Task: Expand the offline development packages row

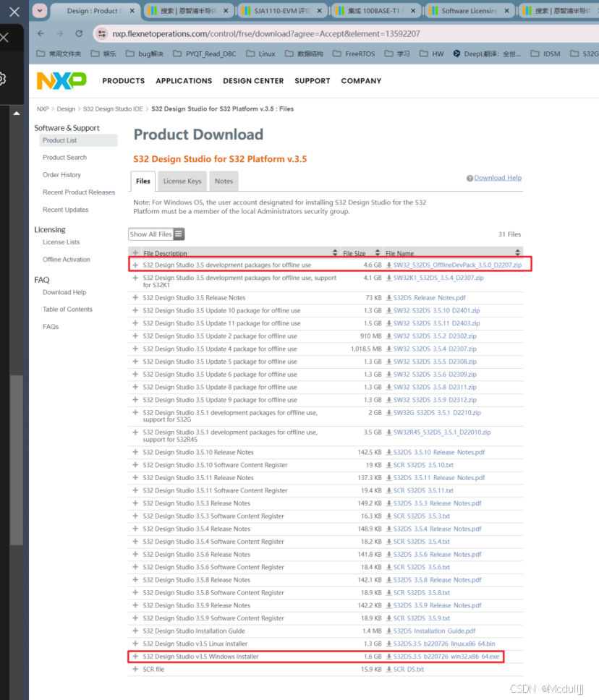Action: pos(135,265)
